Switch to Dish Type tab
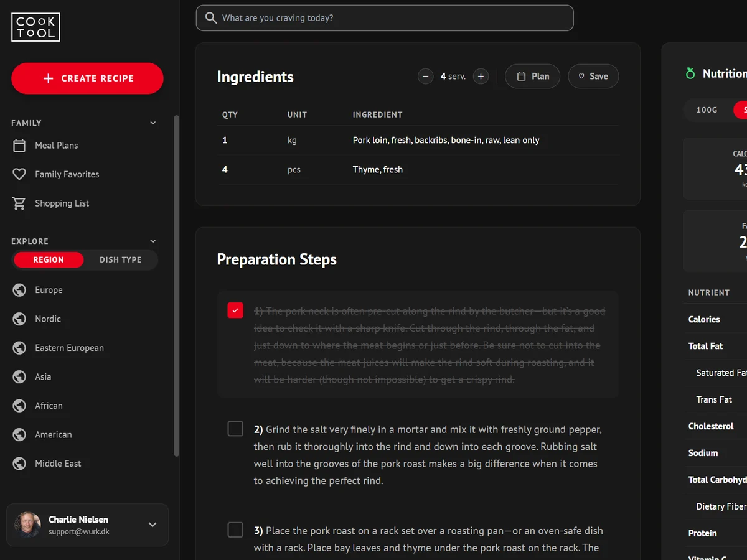 121,260
